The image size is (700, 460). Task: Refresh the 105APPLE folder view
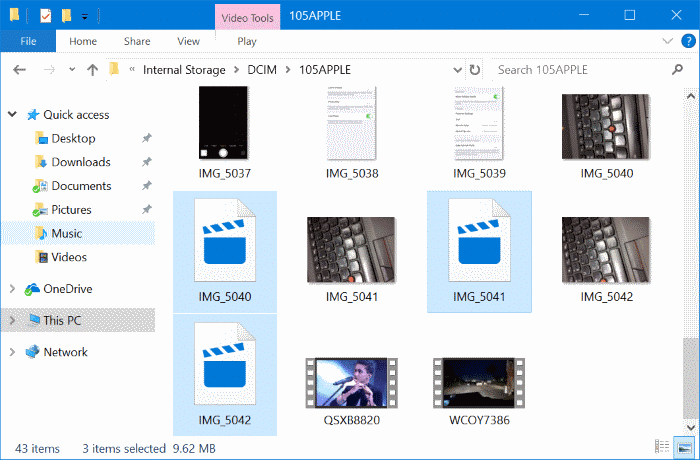[x=473, y=70]
